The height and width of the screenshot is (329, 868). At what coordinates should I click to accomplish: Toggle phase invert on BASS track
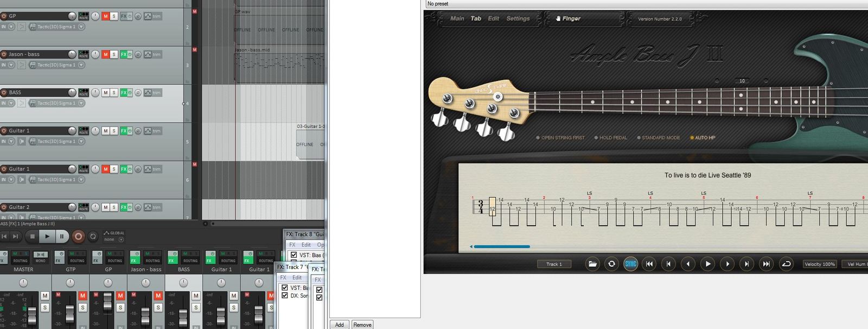coord(138,93)
